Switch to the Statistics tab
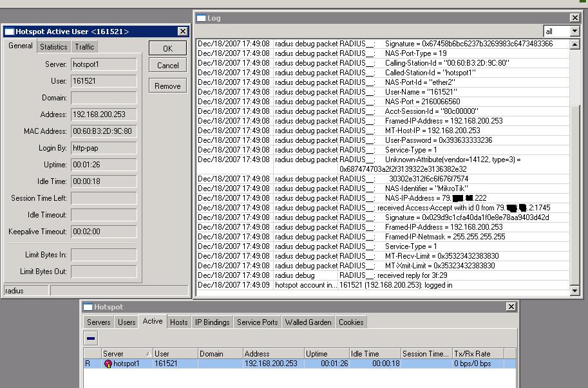The image size is (588, 388). coord(53,46)
